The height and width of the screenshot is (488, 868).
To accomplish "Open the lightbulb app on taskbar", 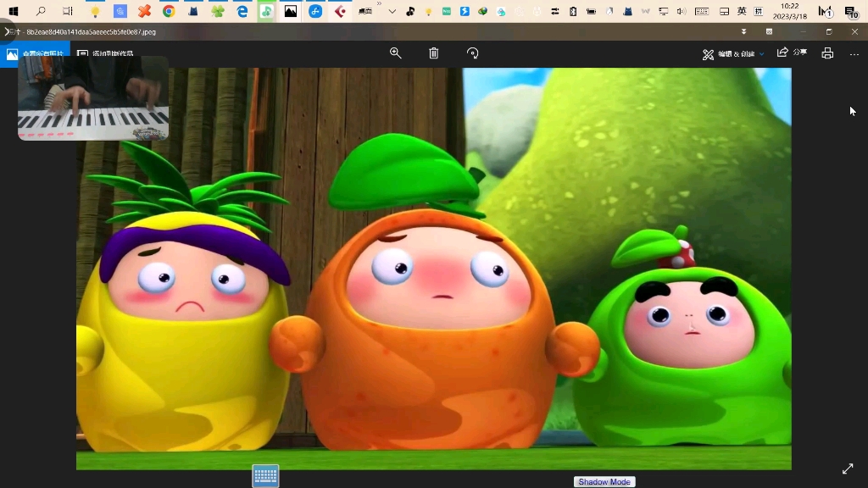I will pyautogui.click(x=95, y=11).
